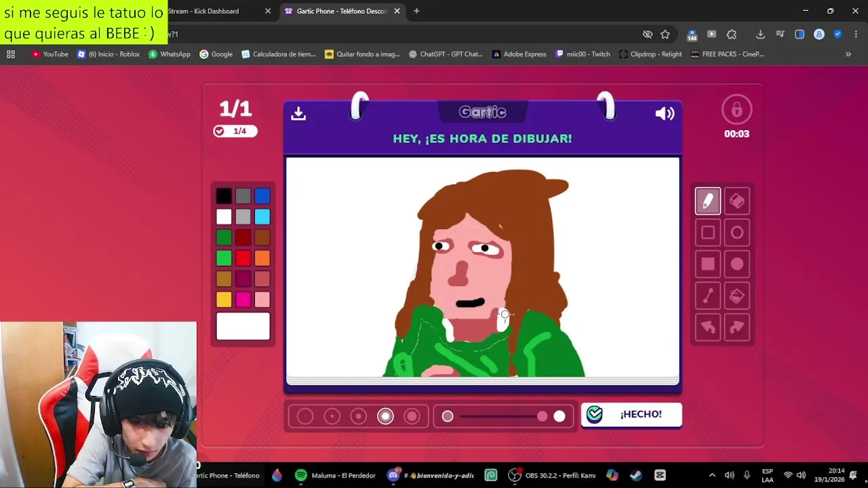The height and width of the screenshot is (488, 868).
Task: Select the second brush size
Action: [x=332, y=416]
